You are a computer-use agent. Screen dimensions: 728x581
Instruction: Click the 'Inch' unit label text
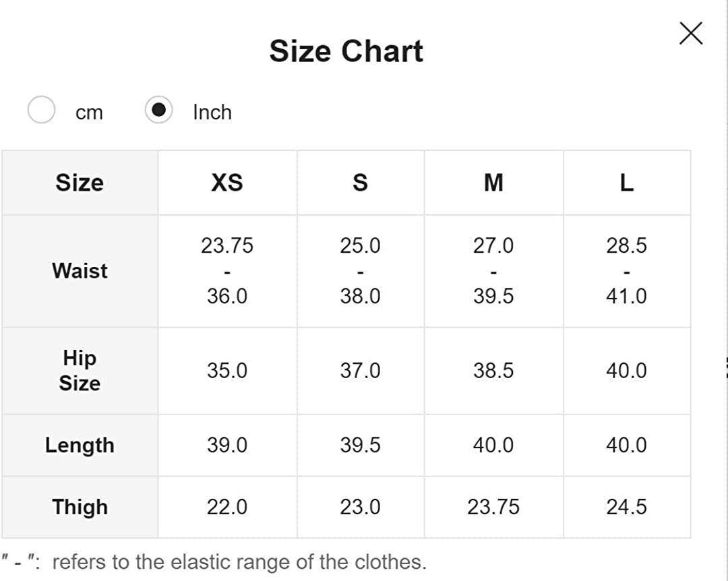pos(212,112)
